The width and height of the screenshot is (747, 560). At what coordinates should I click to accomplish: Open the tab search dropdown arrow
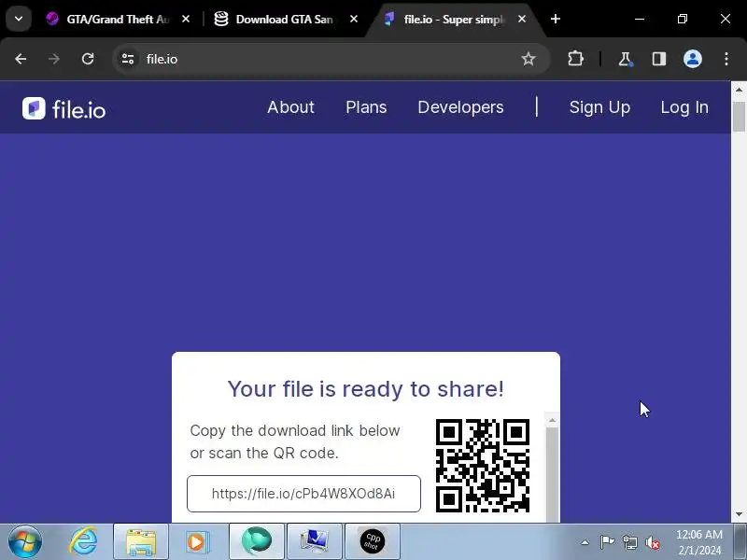[19, 19]
